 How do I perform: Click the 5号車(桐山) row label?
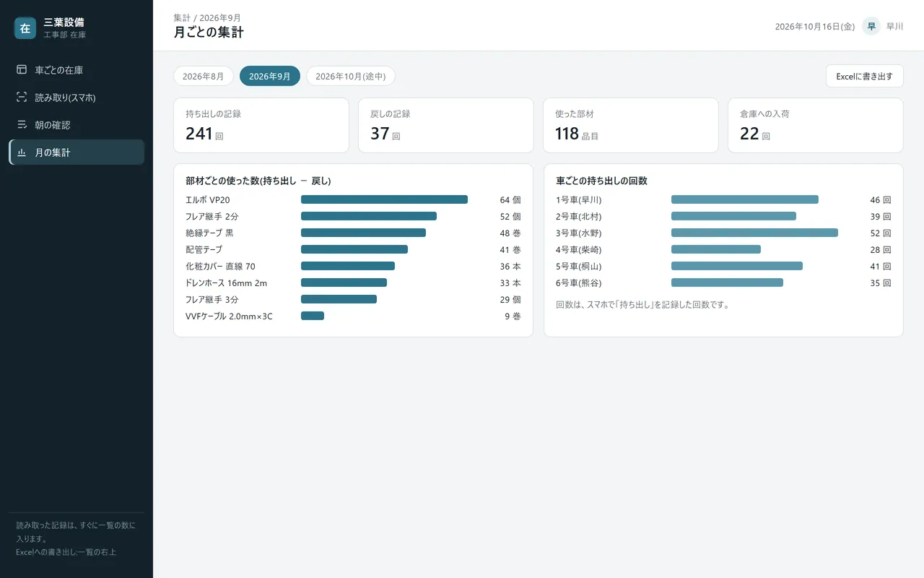tap(579, 266)
